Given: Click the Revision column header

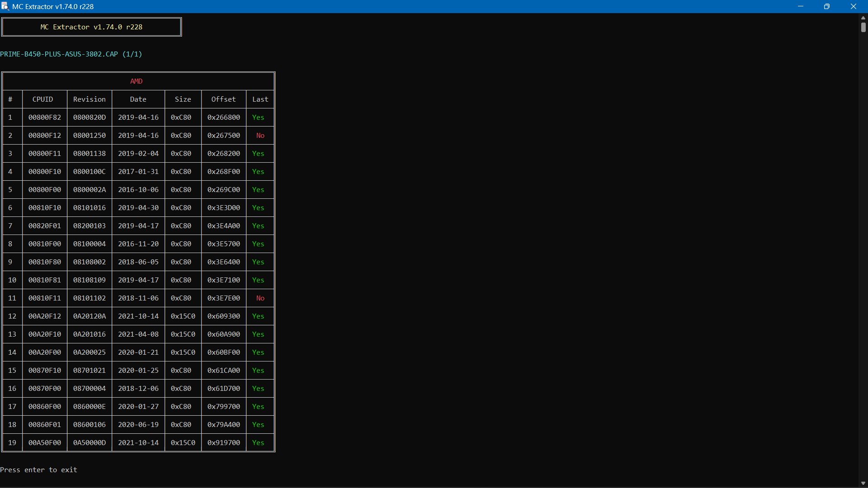Looking at the screenshot, I should click(x=89, y=99).
